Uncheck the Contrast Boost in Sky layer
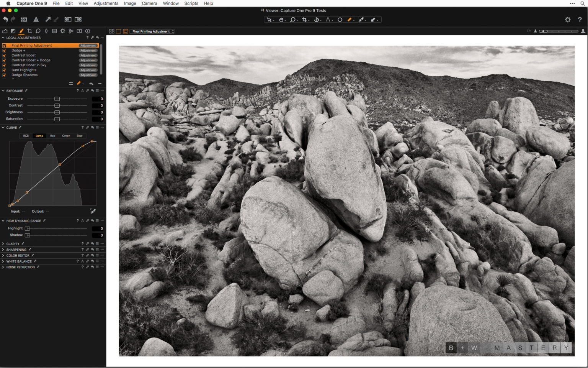 pos(4,65)
